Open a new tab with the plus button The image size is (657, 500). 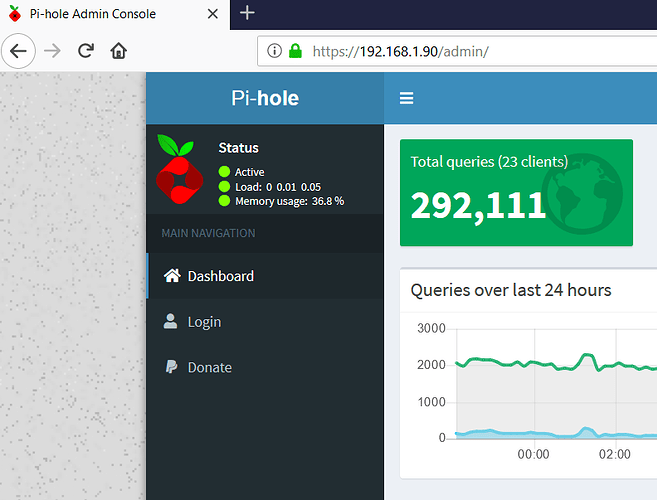coord(248,13)
